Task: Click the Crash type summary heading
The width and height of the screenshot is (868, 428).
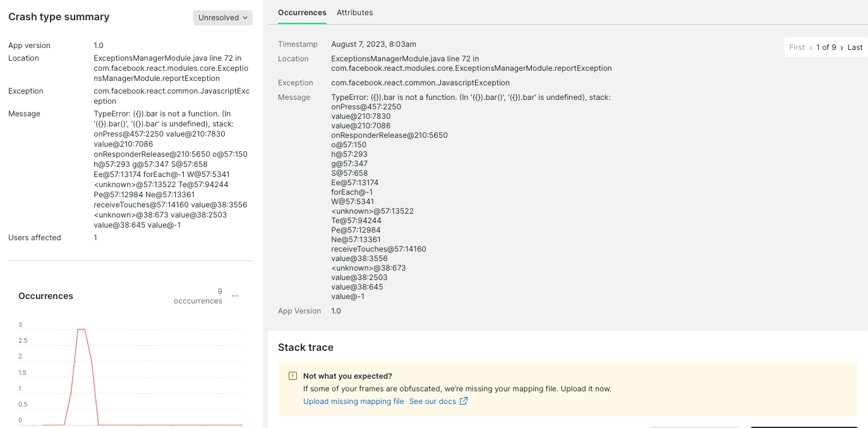Action: [59, 17]
